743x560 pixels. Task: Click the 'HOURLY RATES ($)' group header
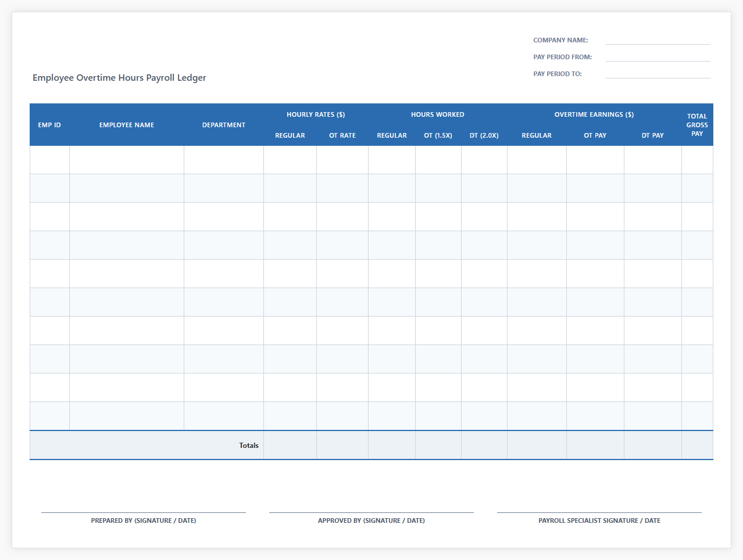coord(316,114)
